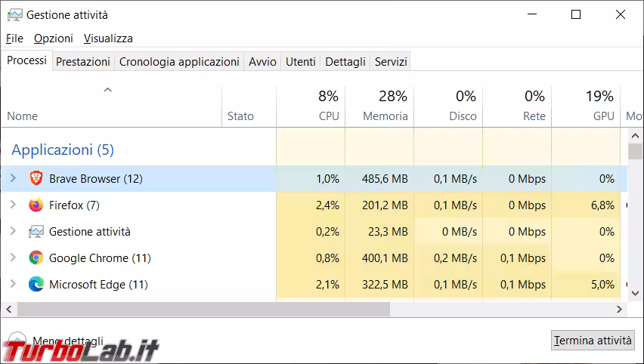Image resolution: width=644 pixels, height=364 pixels.
Task: Click the Gestione attività process icon
Action: (36, 232)
